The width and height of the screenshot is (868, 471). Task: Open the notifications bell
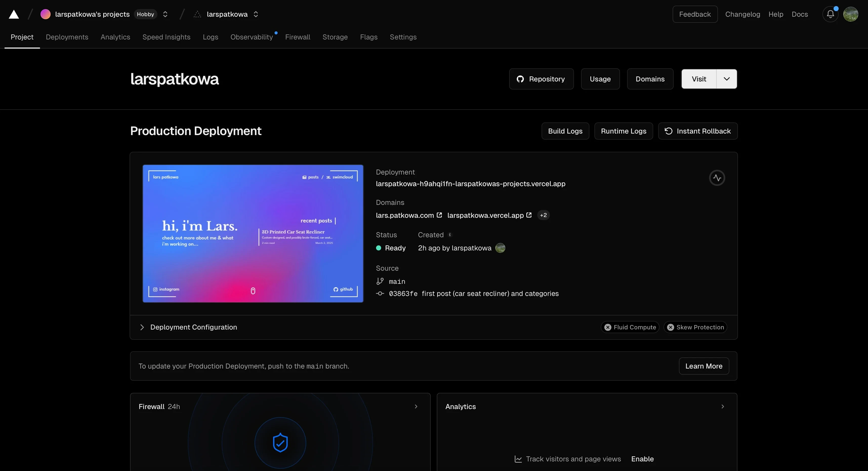[x=830, y=14]
